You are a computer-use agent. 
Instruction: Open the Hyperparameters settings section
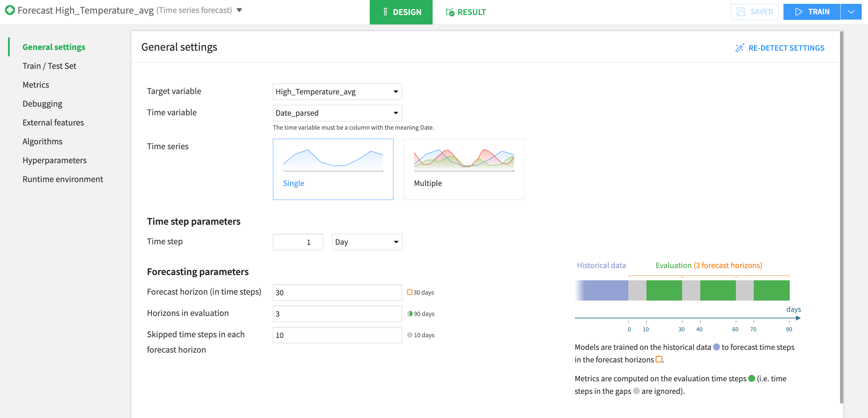click(x=55, y=160)
